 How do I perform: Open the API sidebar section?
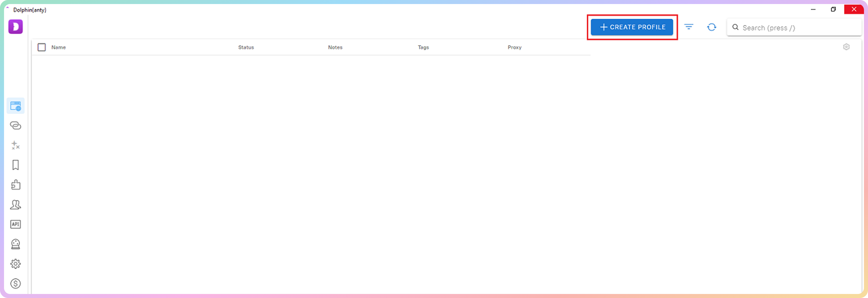pyautogui.click(x=16, y=224)
